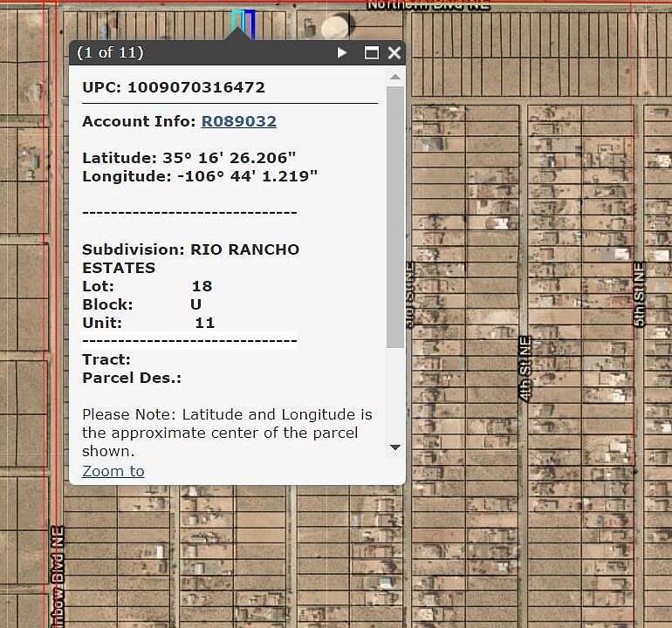Open account info link R089032
Screen dimensions: 672x628
pyautogui.click(x=238, y=121)
